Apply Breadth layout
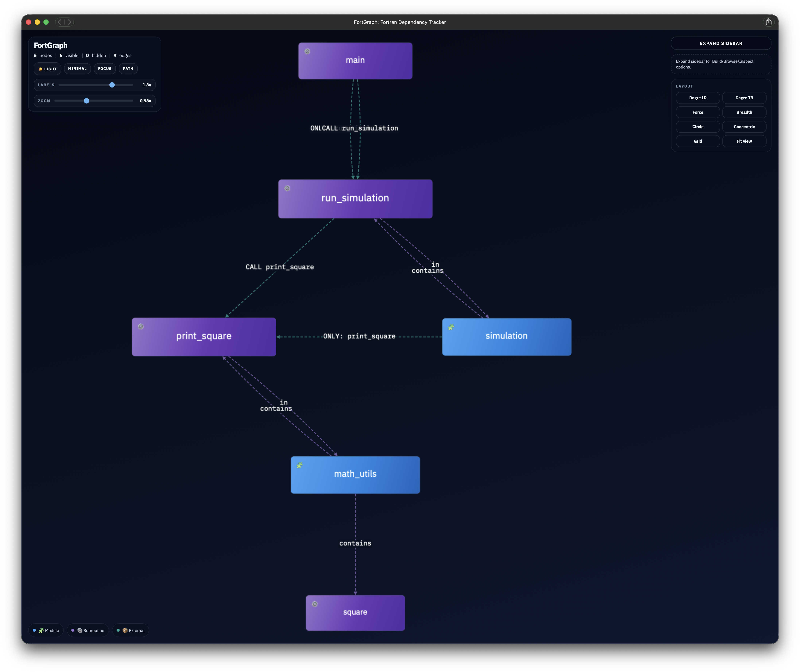Viewport: 800px width, 672px height. tap(744, 112)
